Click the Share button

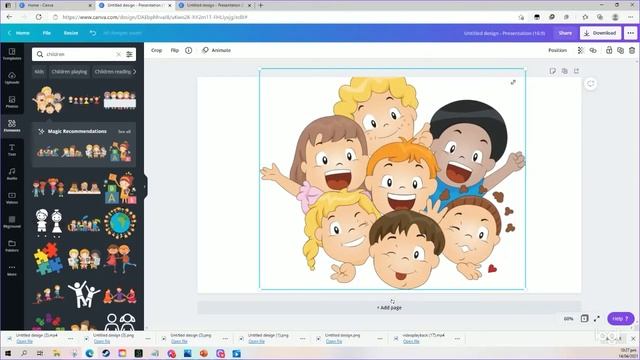point(565,33)
